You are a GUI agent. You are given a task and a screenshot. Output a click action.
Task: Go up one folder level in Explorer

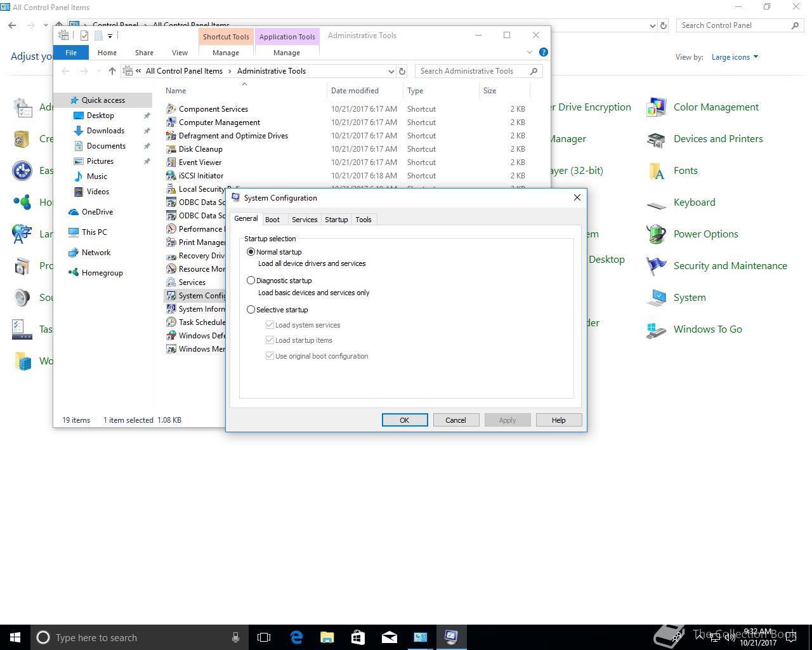point(112,71)
